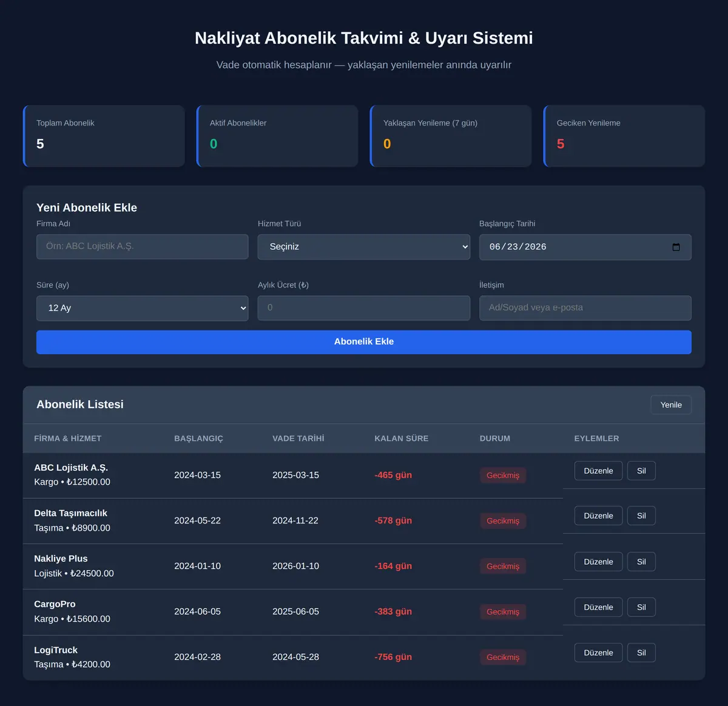Edit the Delta Taşımacılık subscription
This screenshot has height=706, width=728.
pyautogui.click(x=598, y=516)
